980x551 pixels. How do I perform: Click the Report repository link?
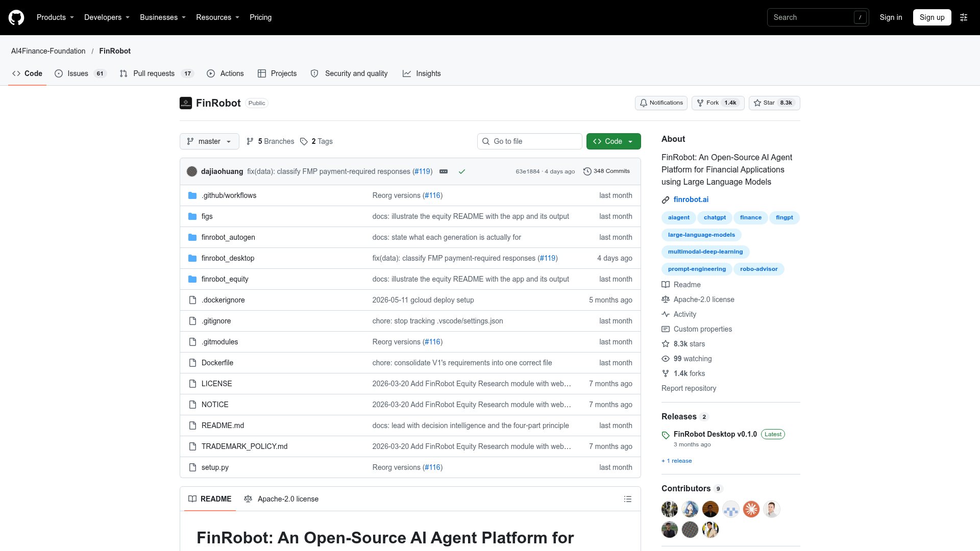pyautogui.click(x=689, y=388)
